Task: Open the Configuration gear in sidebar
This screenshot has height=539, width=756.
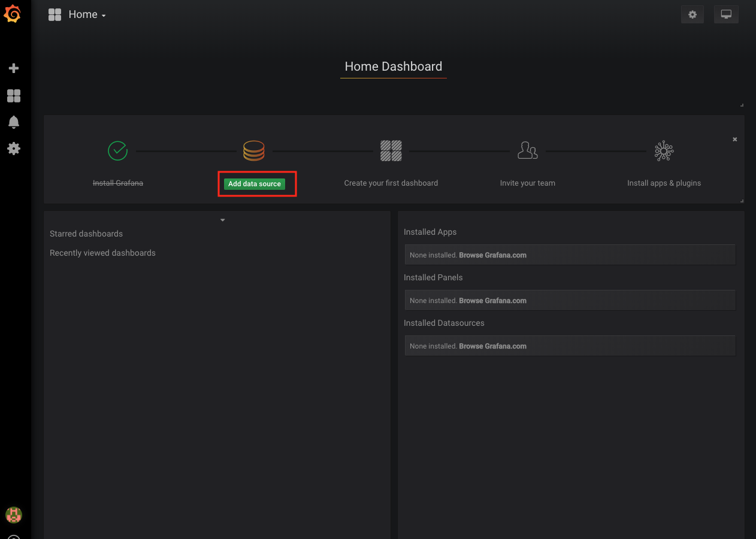Action: (x=14, y=149)
